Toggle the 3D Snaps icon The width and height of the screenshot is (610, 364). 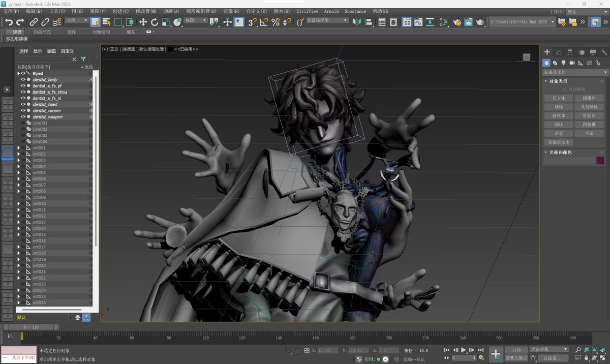click(252, 22)
